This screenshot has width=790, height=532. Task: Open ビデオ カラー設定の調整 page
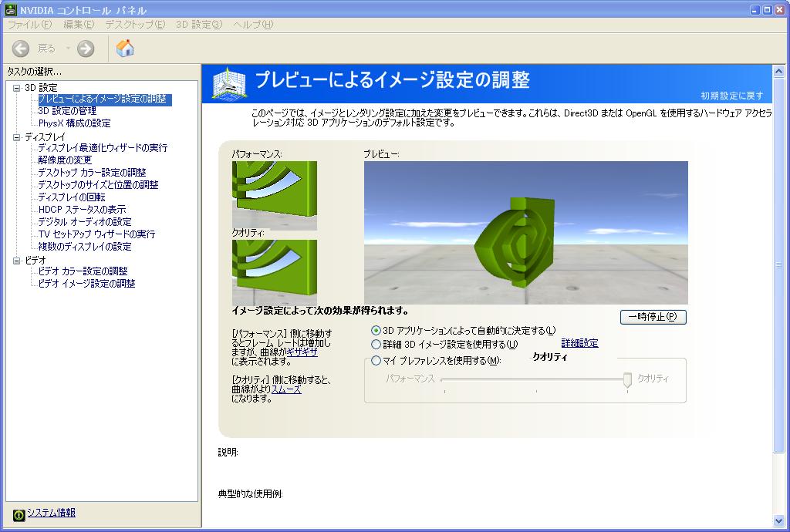pos(83,271)
